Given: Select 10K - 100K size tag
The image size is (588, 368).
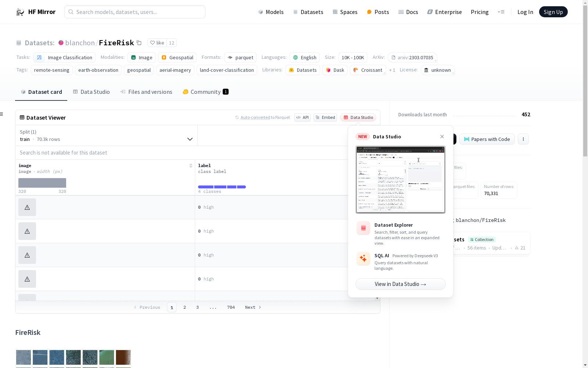Looking at the screenshot, I should pyautogui.click(x=353, y=57).
